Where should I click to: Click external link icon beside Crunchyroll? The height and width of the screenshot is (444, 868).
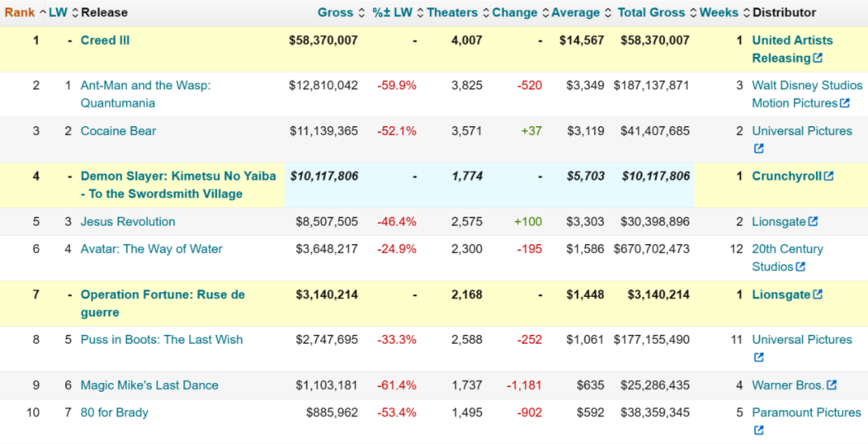point(829,177)
